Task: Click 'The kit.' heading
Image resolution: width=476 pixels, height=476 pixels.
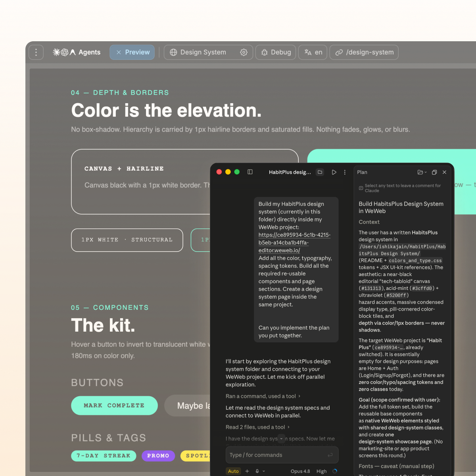Action: tap(103, 325)
